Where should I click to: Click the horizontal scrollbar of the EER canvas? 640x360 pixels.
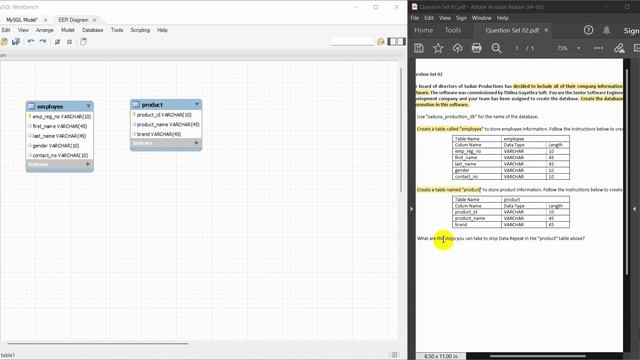pos(98,344)
